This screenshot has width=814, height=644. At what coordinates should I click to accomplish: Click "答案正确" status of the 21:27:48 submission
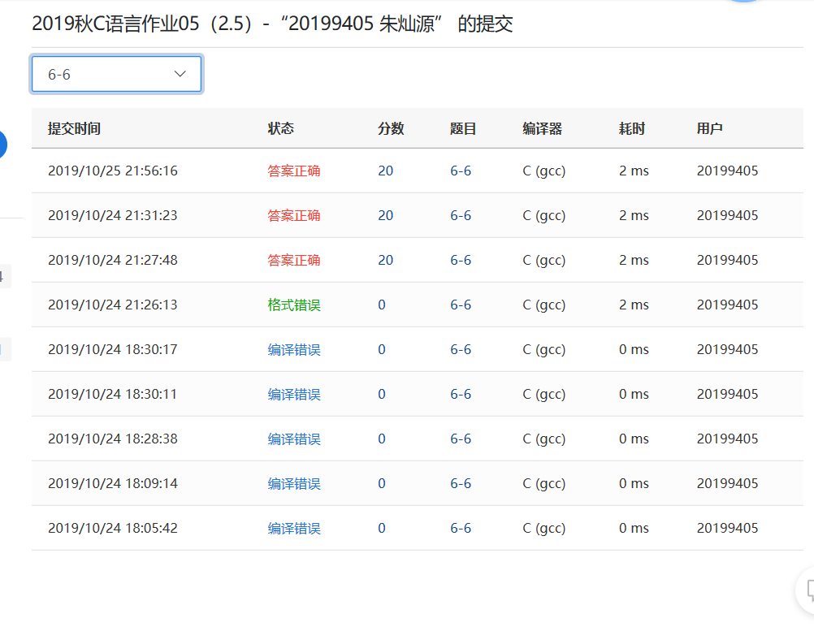tap(294, 260)
